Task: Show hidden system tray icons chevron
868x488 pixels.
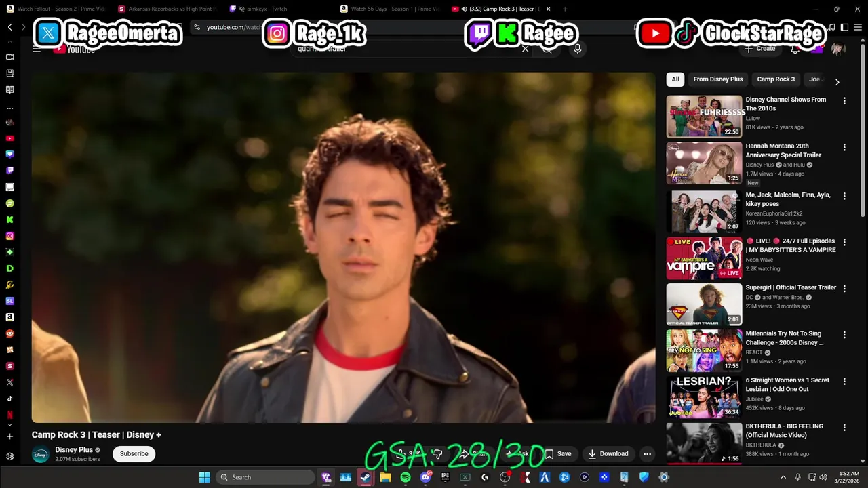Action: coord(783,477)
